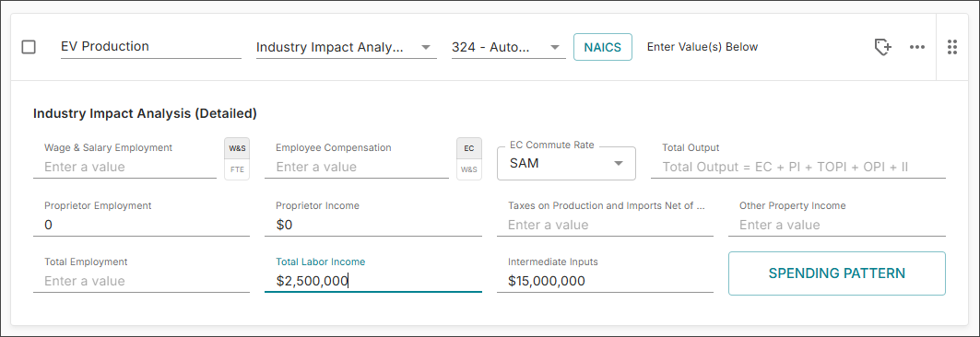Tick the EV Production event checkbox

tap(29, 47)
